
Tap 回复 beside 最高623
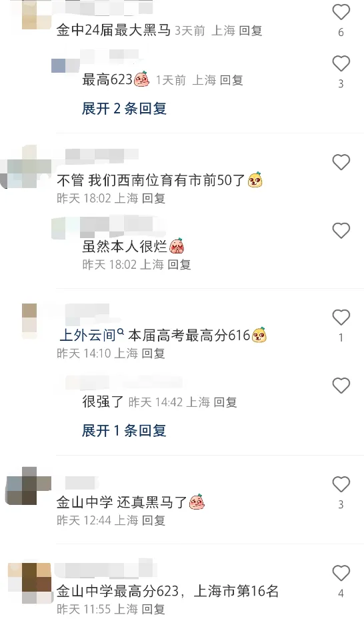(231, 81)
